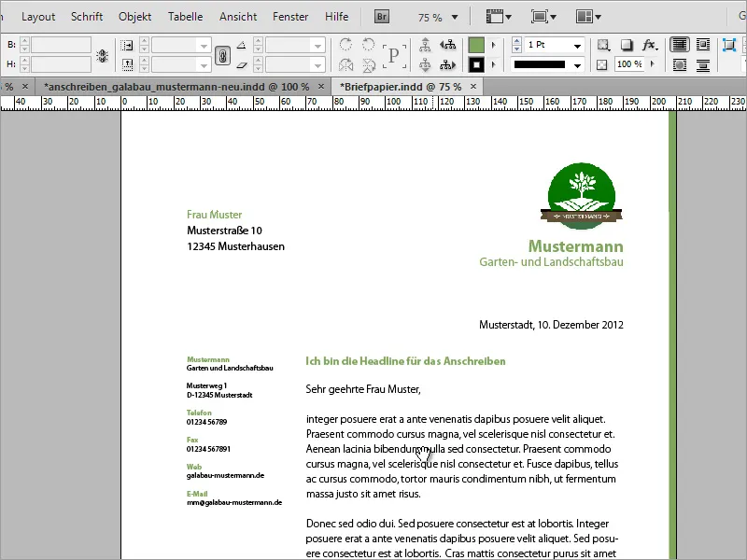This screenshot has height=560, width=747.
Task: Click the corner options icon
Action: click(603, 45)
